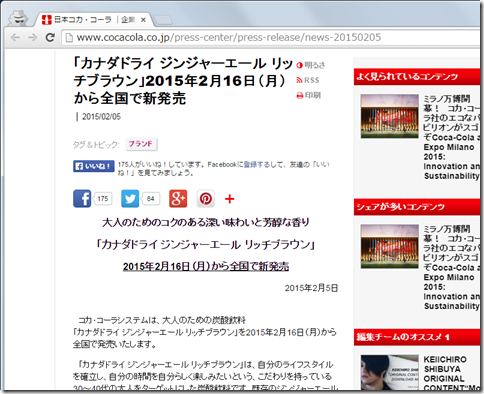The image size is (484, 394).
Task: Open Expo Milano article link under よく見られているコンテンツ
Action: coord(452,137)
